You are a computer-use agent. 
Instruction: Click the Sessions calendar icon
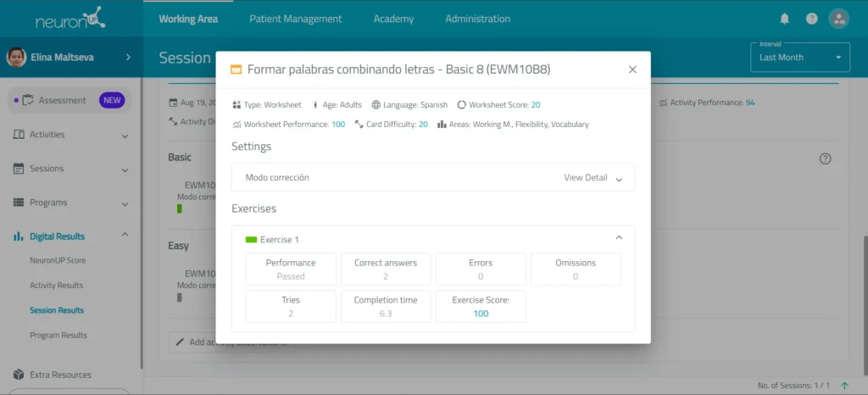click(19, 169)
